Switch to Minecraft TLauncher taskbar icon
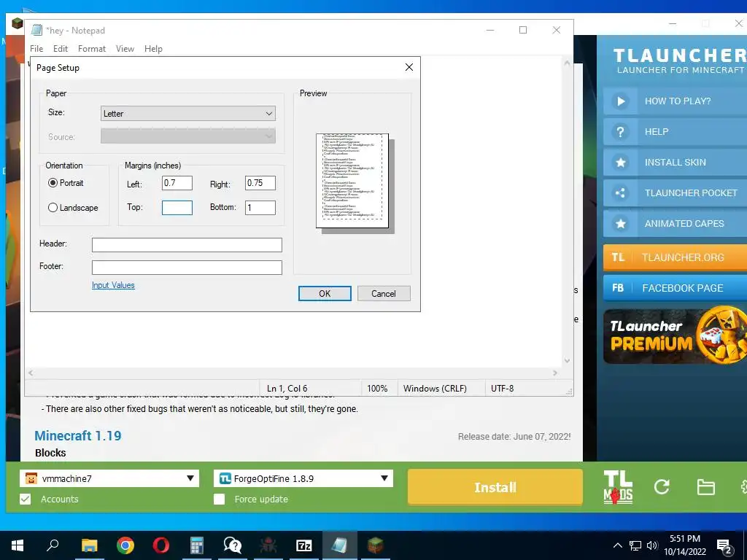747x560 pixels. tap(376, 545)
